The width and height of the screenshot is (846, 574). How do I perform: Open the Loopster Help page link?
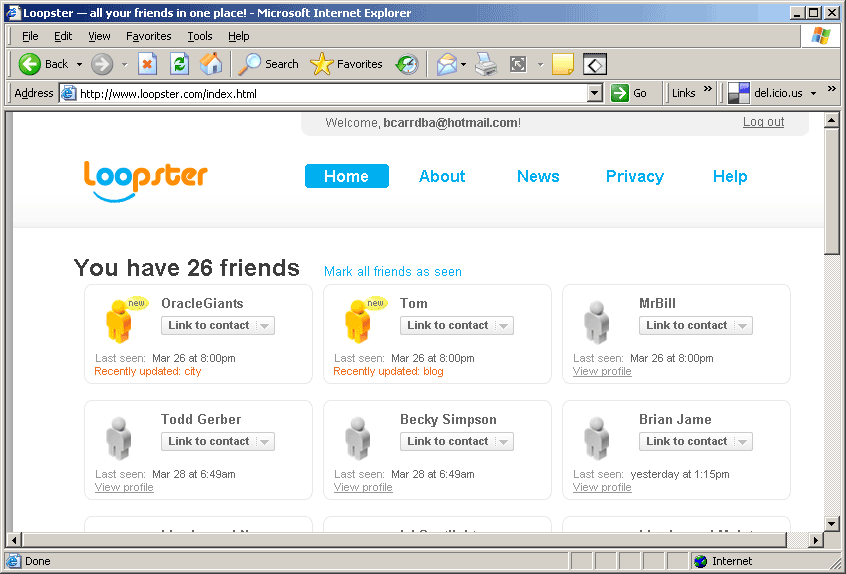tap(730, 176)
